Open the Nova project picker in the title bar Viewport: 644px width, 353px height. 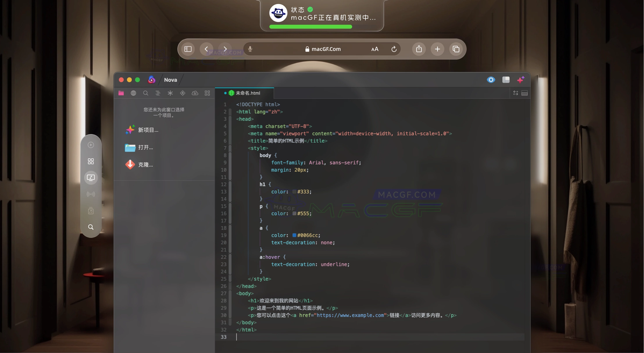click(170, 80)
